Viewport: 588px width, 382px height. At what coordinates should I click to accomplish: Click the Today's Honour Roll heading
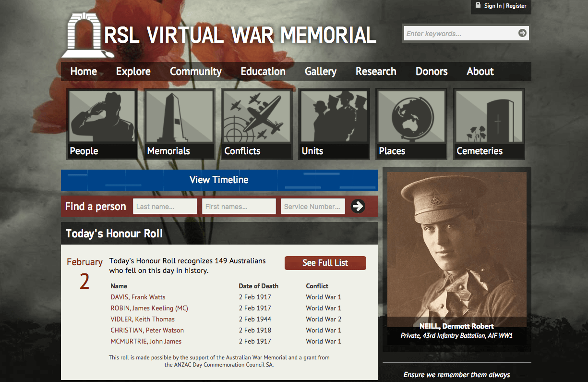pyautogui.click(x=114, y=234)
